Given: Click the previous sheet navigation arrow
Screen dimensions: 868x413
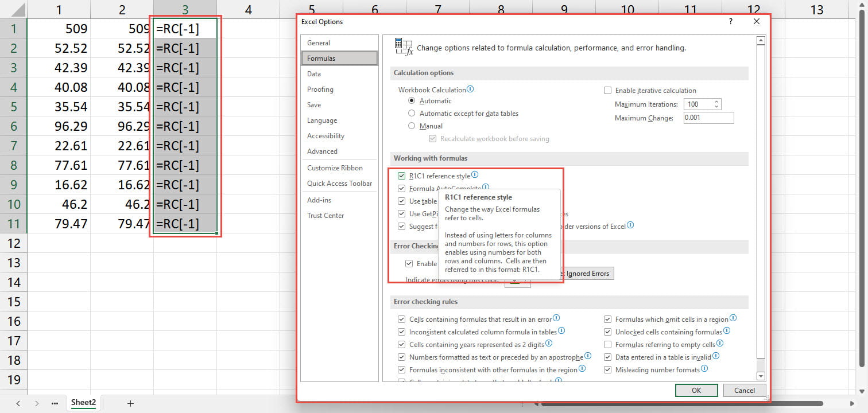Looking at the screenshot, I should pos(18,403).
